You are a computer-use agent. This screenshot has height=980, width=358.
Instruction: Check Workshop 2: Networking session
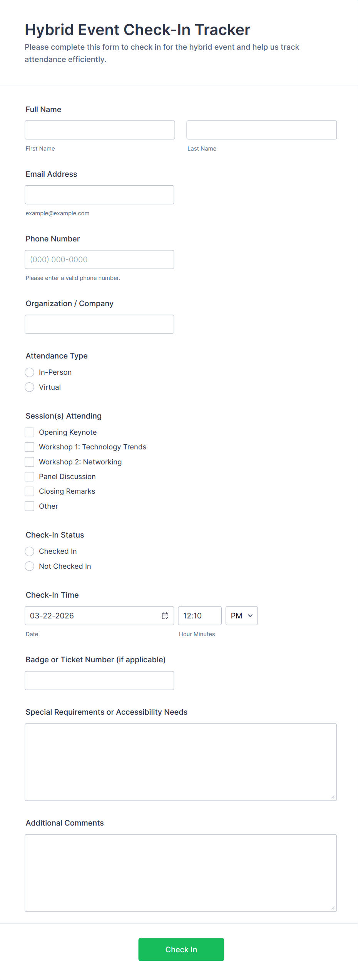coord(30,462)
